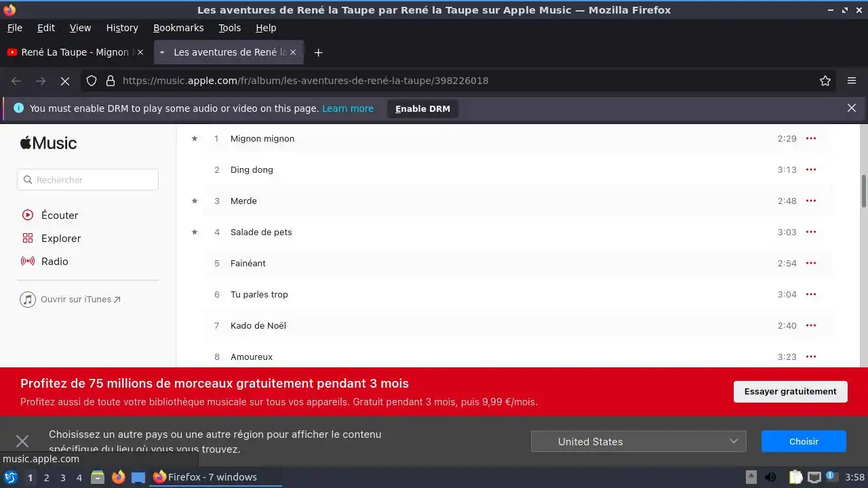Open more options for Amoureux track
Viewport: 868px width, 488px height.
click(810, 357)
